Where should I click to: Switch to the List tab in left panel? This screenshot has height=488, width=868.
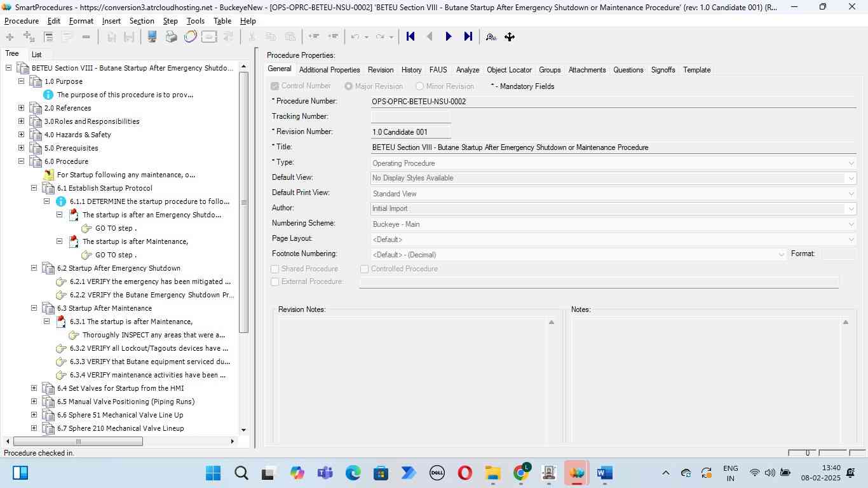coord(37,55)
